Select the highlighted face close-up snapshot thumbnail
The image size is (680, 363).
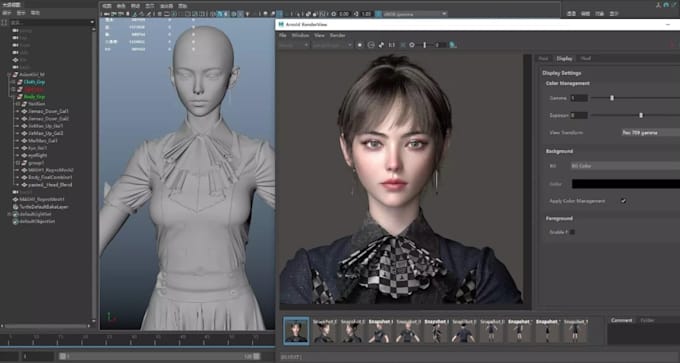(296, 330)
